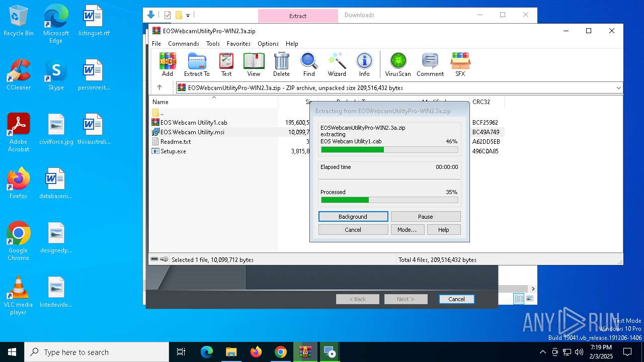Viewport: 644px width, 362px height.
Task: Open the Help menu
Action: click(292, 44)
